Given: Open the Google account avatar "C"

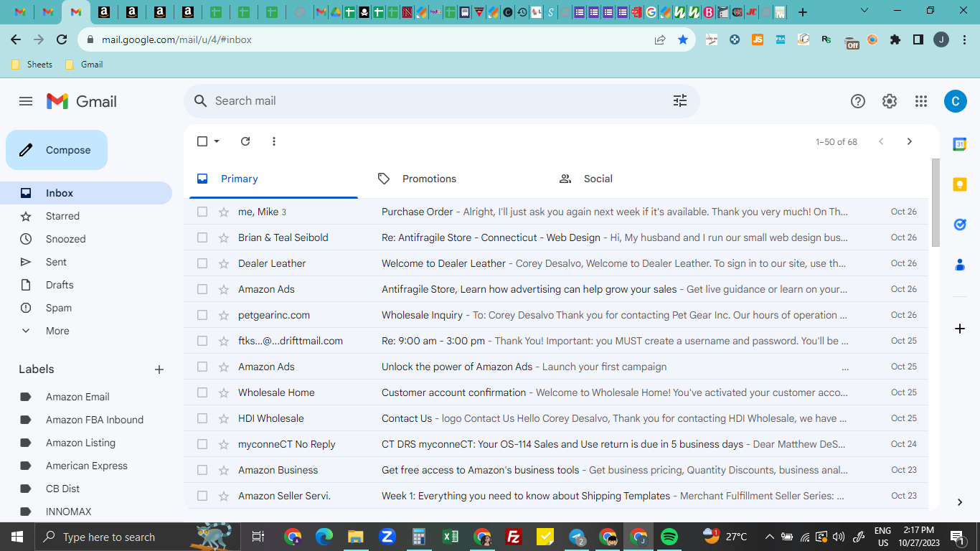Looking at the screenshot, I should click(955, 101).
